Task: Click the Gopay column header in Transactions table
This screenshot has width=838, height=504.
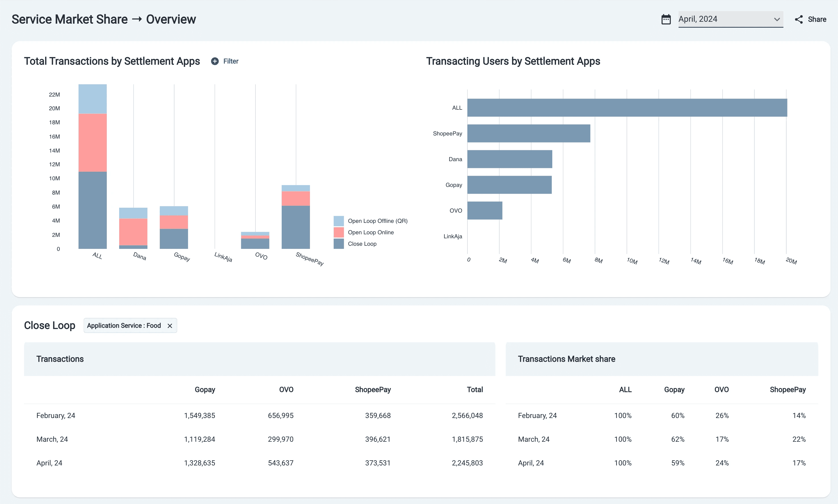Action: pyautogui.click(x=205, y=389)
